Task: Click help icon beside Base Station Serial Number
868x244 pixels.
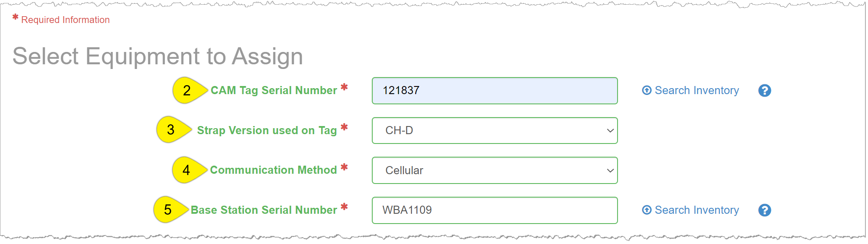Action: (x=765, y=210)
